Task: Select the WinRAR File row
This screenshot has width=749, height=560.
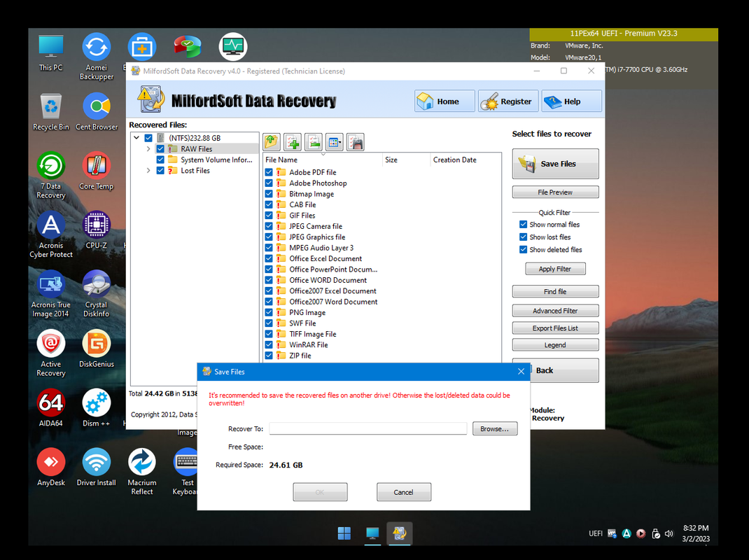Action: pyautogui.click(x=308, y=344)
